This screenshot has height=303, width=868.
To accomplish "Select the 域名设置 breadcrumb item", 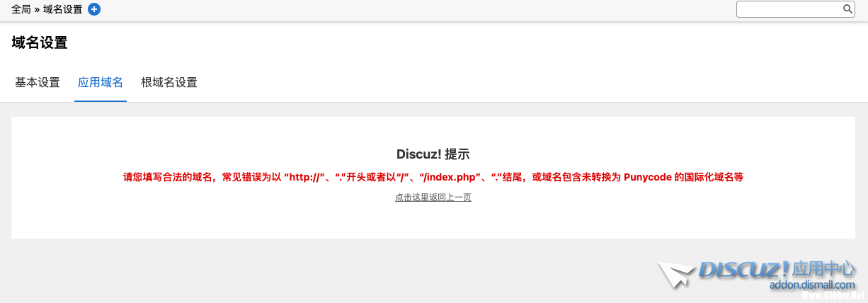I will click(x=63, y=9).
